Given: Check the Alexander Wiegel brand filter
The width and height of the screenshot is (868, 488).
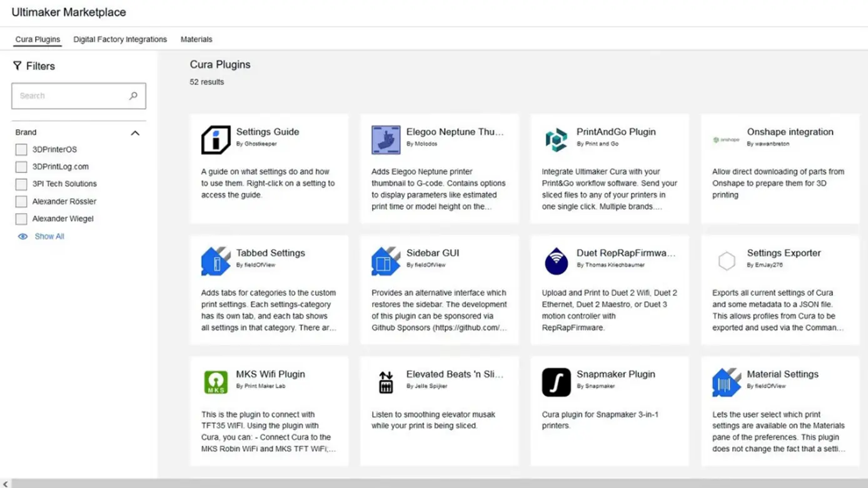Looking at the screenshot, I should [x=21, y=219].
